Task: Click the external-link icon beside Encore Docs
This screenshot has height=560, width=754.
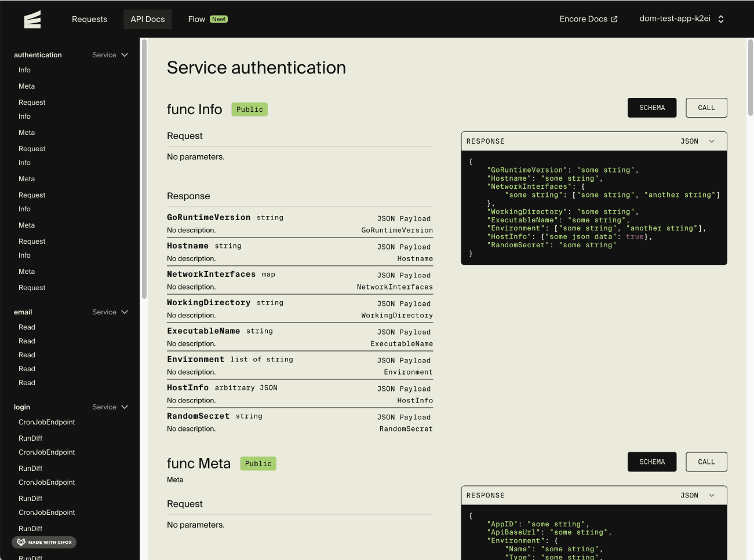Action: click(614, 19)
